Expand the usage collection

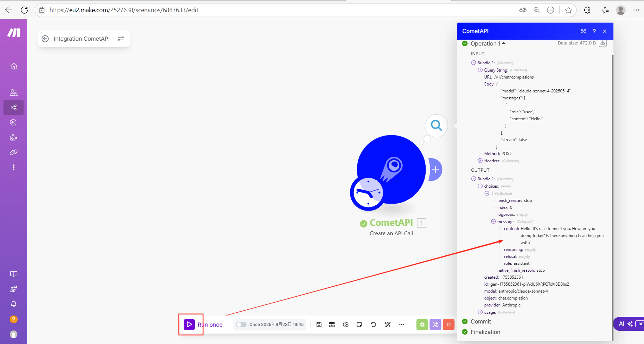pos(480,312)
